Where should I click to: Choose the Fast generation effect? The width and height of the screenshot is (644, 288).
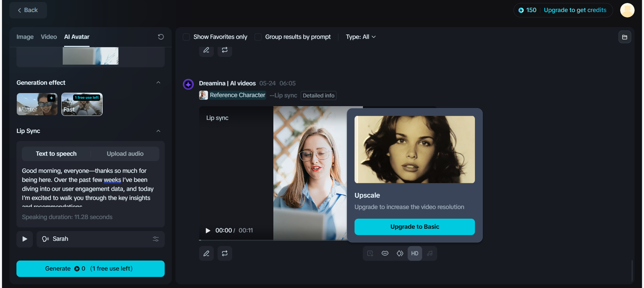click(x=82, y=104)
